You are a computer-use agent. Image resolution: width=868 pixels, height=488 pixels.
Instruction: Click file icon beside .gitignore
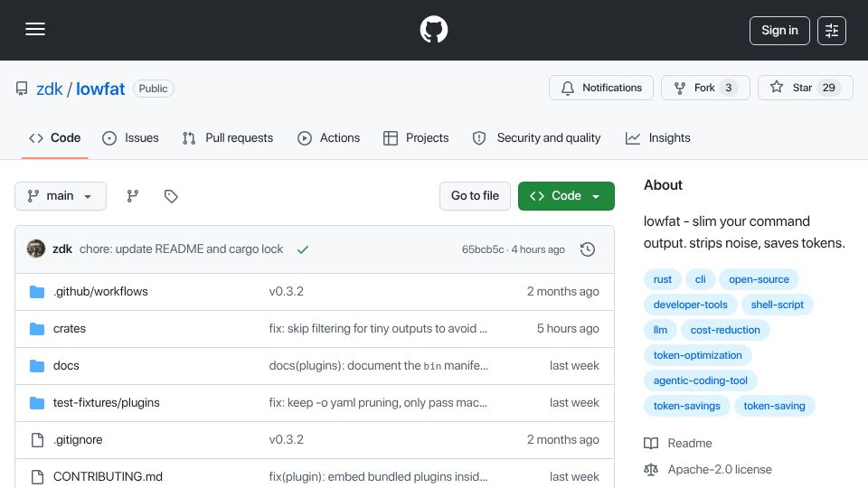click(37, 440)
